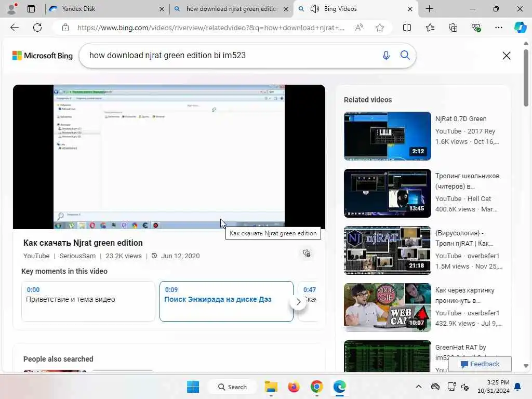Click the YouTube source link under video title
Viewport: 532px width, 399px height.
36,256
